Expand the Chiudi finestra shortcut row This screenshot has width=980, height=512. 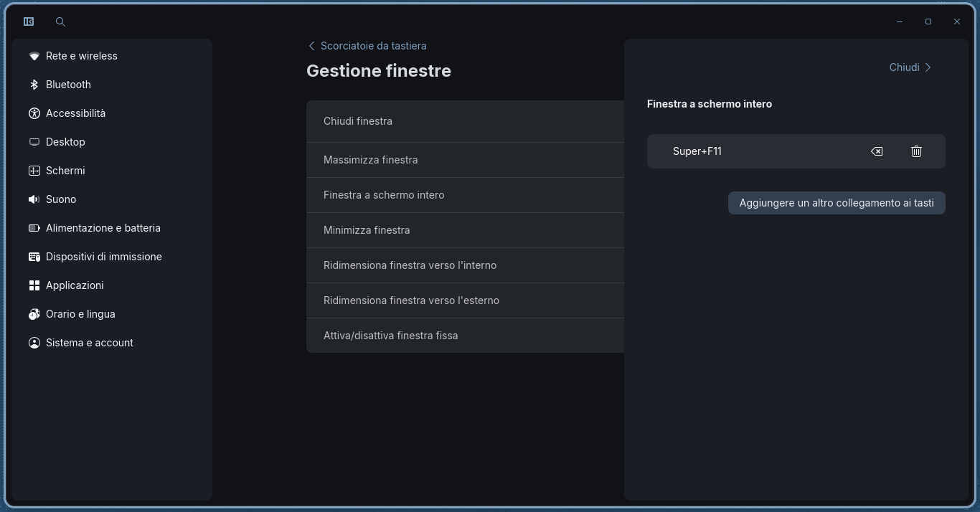[465, 121]
